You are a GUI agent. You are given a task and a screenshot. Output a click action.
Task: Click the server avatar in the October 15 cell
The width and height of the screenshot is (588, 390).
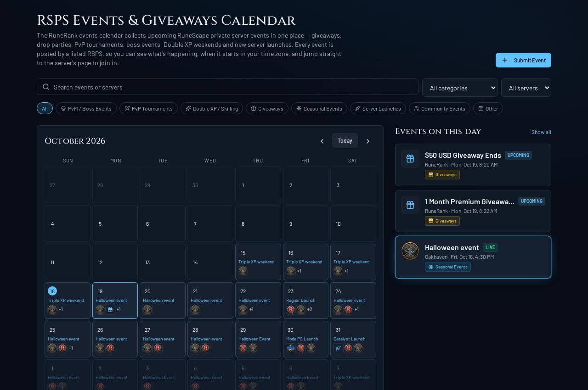click(x=243, y=271)
